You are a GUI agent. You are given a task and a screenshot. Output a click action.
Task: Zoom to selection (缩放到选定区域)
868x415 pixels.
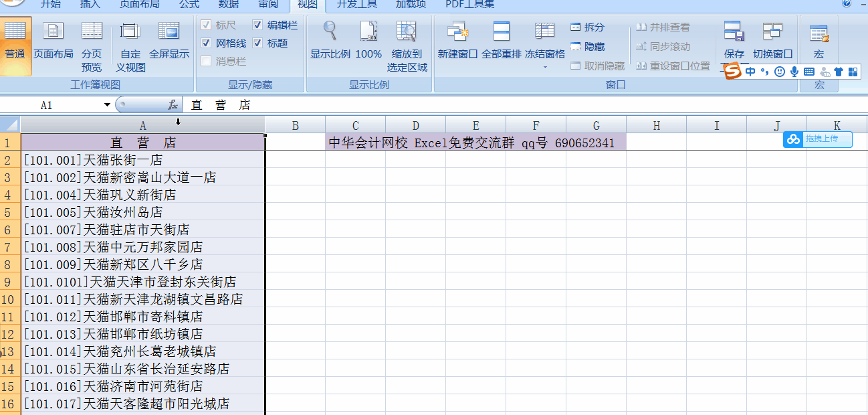pos(407,46)
